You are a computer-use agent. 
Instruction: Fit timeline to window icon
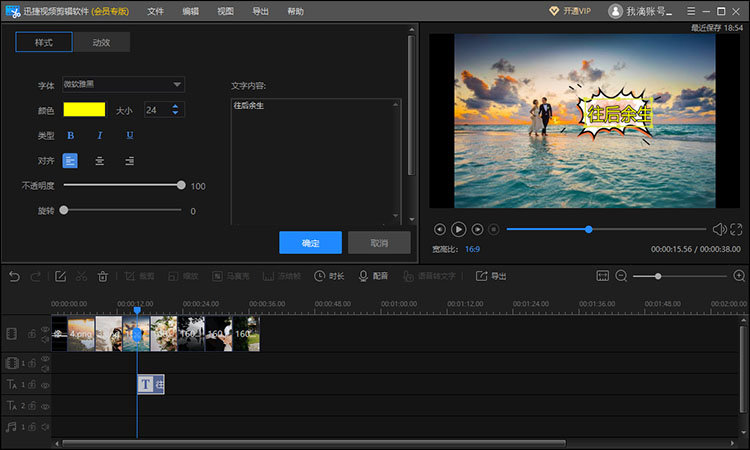pos(603,276)
